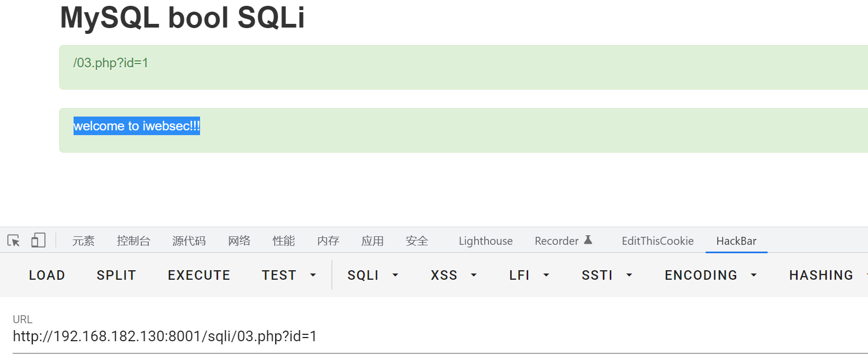
Task: Select the inspect element picker icon
Action: pos(13,240)
